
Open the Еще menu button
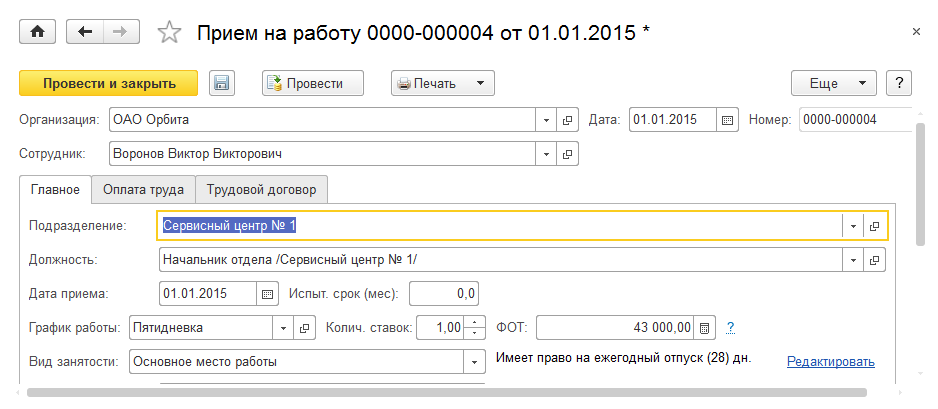pyautogui.click(x=833, y=84)
